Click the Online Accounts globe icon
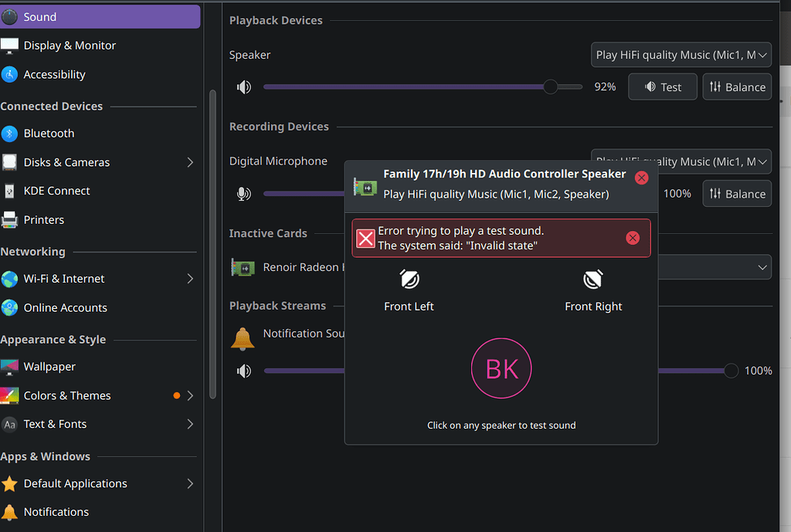 pyautogui.click(x=9, y=308)
